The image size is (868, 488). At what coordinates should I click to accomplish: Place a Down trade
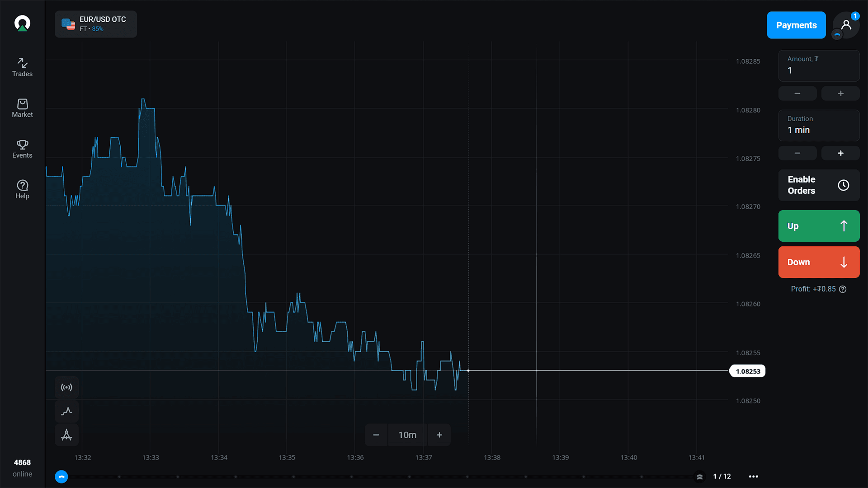click(819, 262)
